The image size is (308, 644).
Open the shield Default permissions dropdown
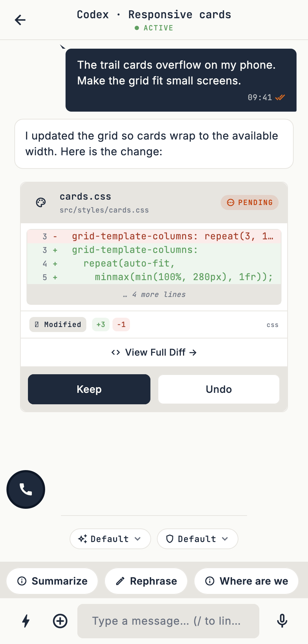coord(198,539)
